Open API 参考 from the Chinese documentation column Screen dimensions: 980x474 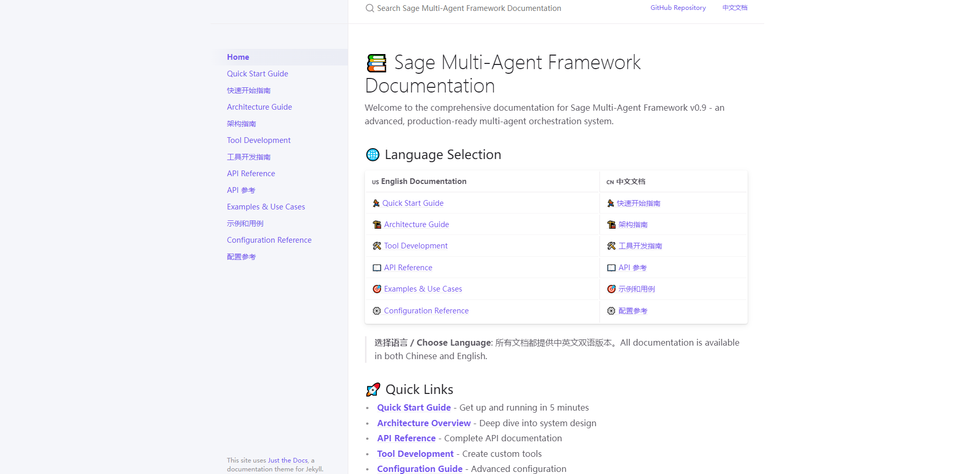coord(632,267)
